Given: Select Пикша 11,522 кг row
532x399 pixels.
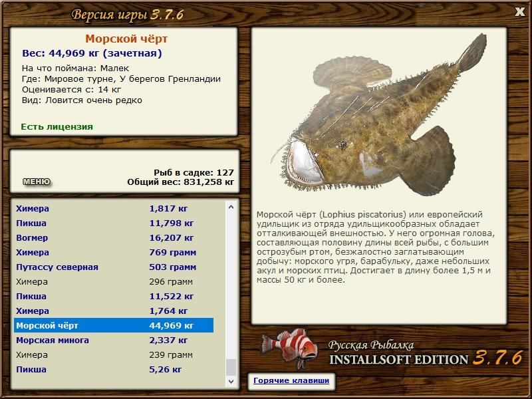Looking at the screenshot, I should 114,296.
